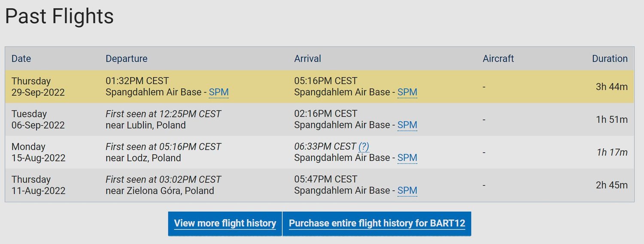Click the Duration column header
This screenshot has height=244, width=644.
coord(610,59)
